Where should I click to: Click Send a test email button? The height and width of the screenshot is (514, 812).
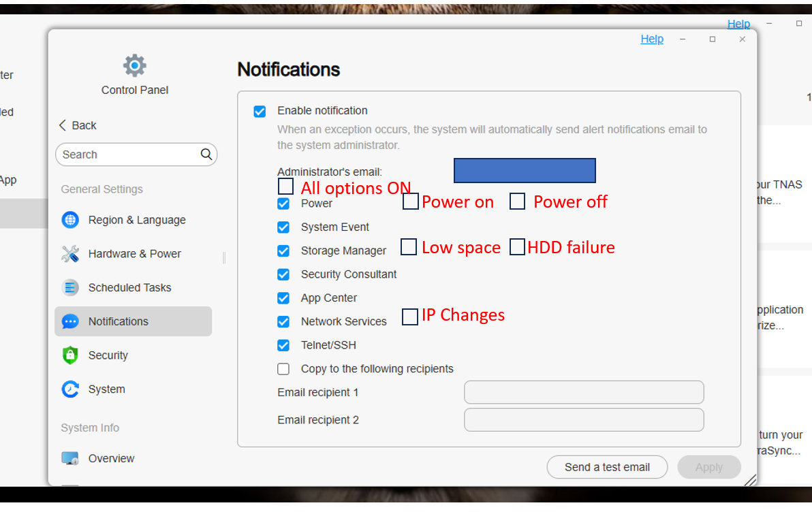[607, 467]
